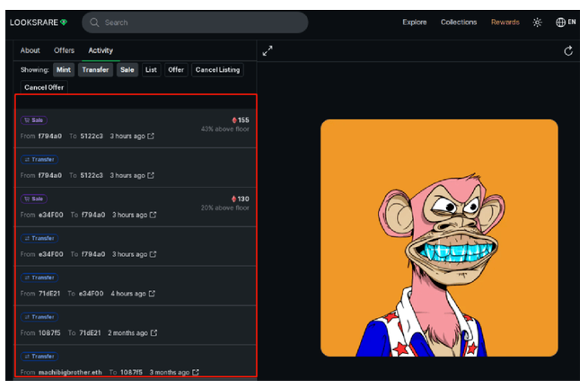Open external link for 2 months ago transfer
Screen dimensions: 588x388
tap(154, 333)
